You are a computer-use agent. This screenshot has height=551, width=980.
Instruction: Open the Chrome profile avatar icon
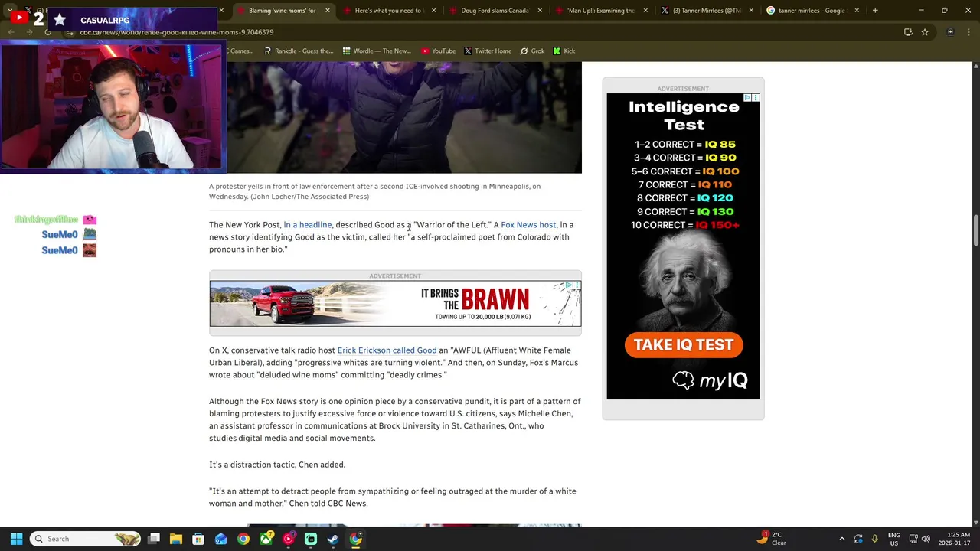[950, 32]
